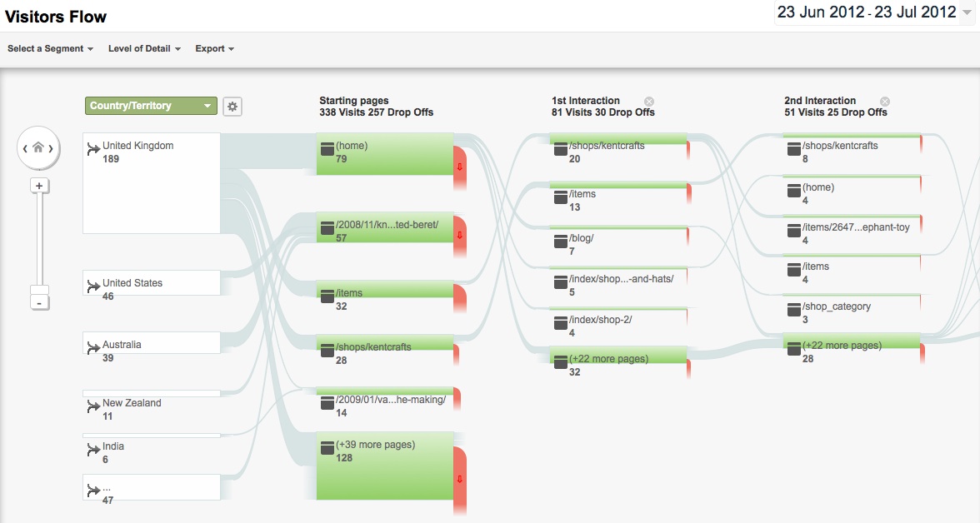Click the gear settings icon beside Country/Territory
This screenshot has height=523, width=980.
pyautogui.click(x=232, y=107)
